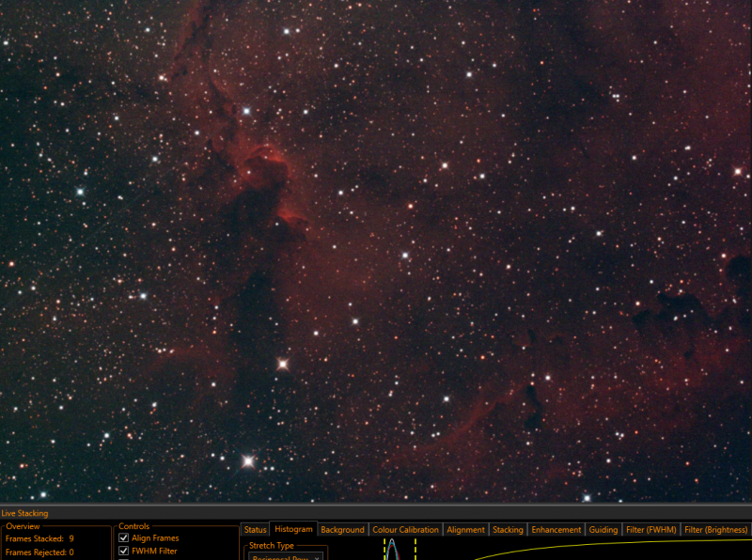Viewport: 752px width, 560px height.
Task: Open the Background tab
Action: click(x=342, y=530)
